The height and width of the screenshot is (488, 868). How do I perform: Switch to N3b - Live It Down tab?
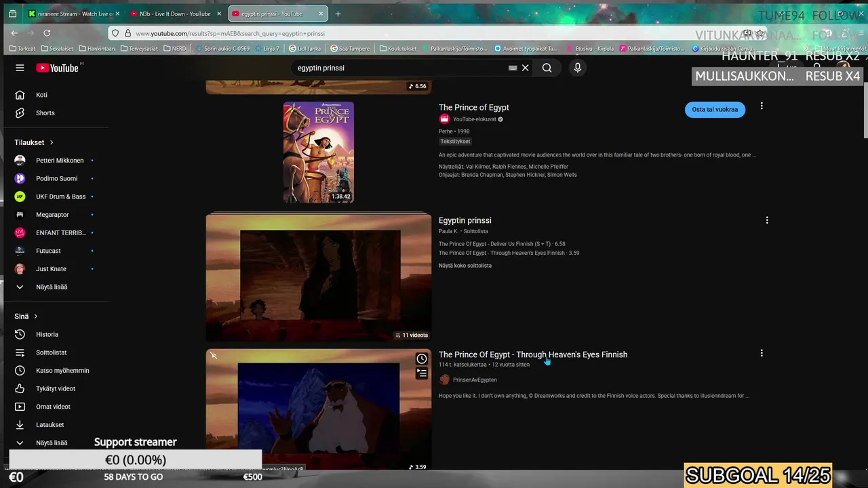(x=175, y=14)
